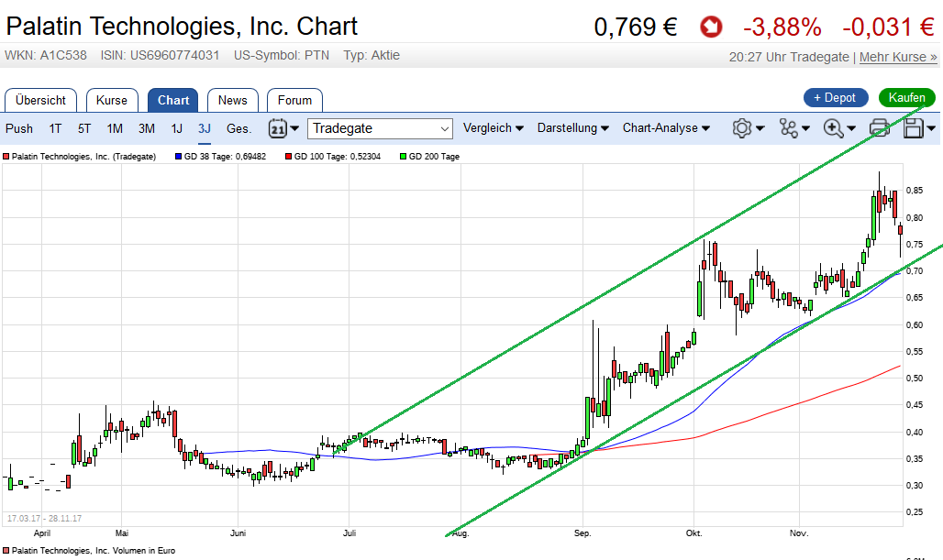Expand the Vergleich comparison menu
The width and height of the screenshot is (943, 560).
click(x=493, y=128)
